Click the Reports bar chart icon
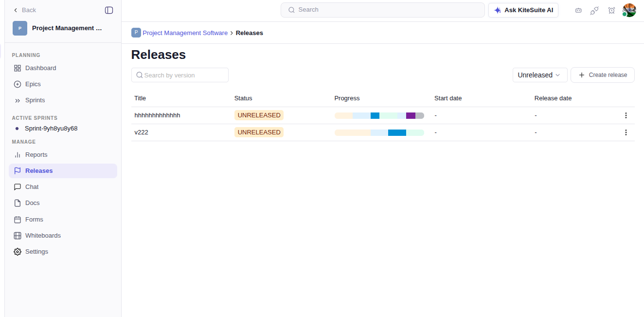 point(18,155)
